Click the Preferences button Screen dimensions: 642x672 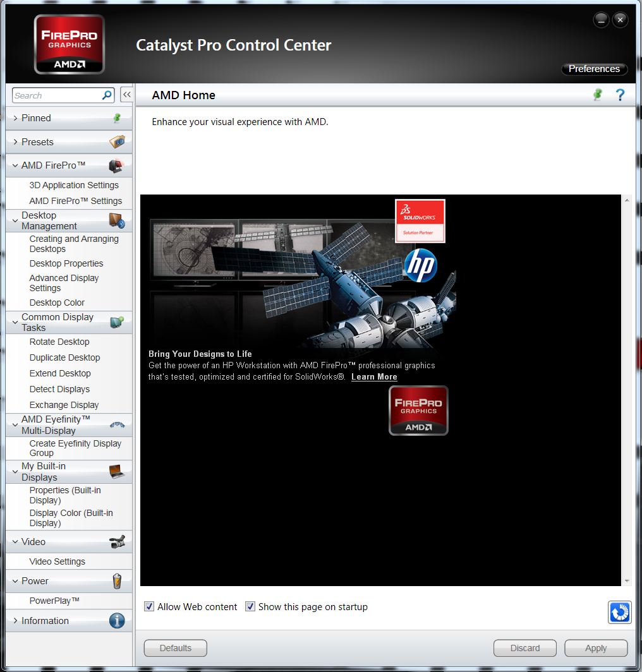pyautogui.click(x=595, y=69)
